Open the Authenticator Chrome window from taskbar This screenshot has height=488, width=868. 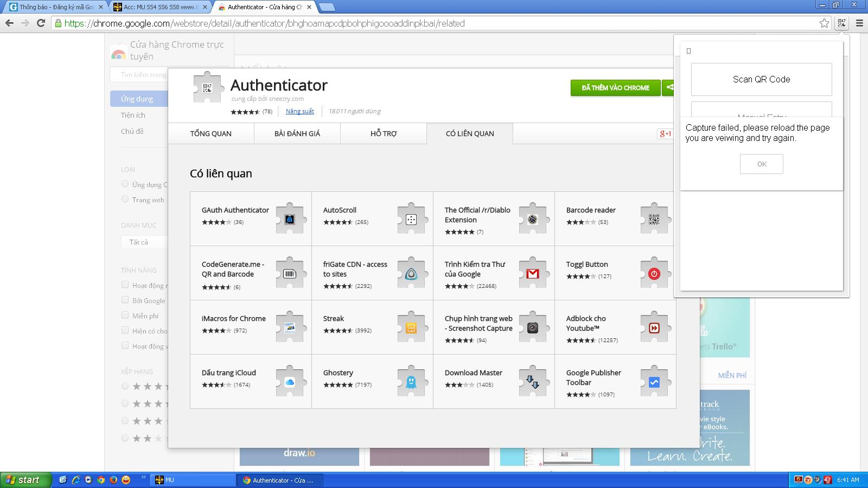280,480
